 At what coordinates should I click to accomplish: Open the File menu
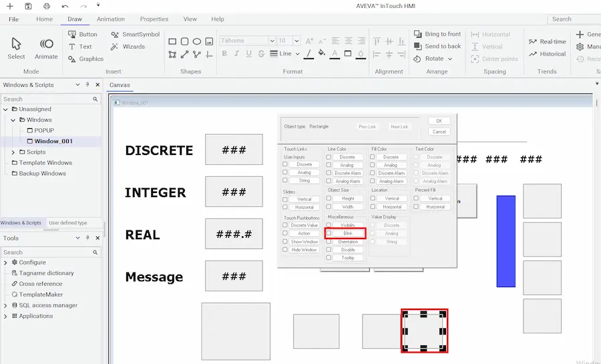tap(13, 19)
